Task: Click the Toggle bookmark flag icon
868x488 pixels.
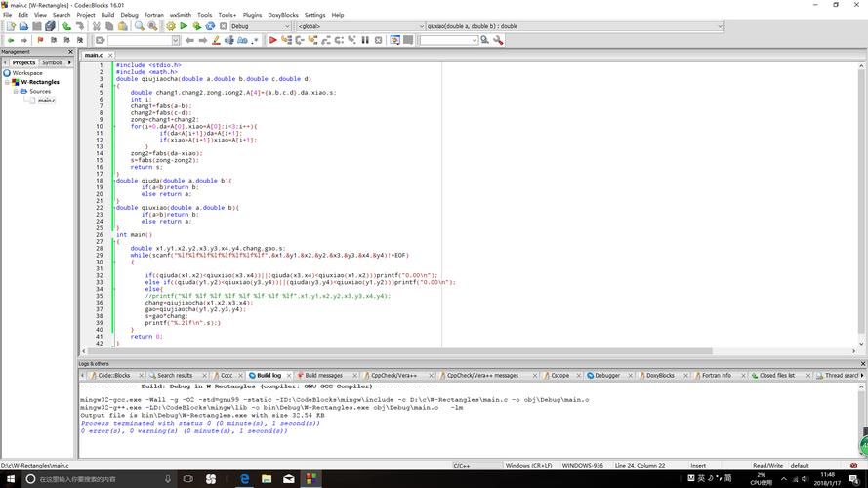Action: click(x=40, y=40)
